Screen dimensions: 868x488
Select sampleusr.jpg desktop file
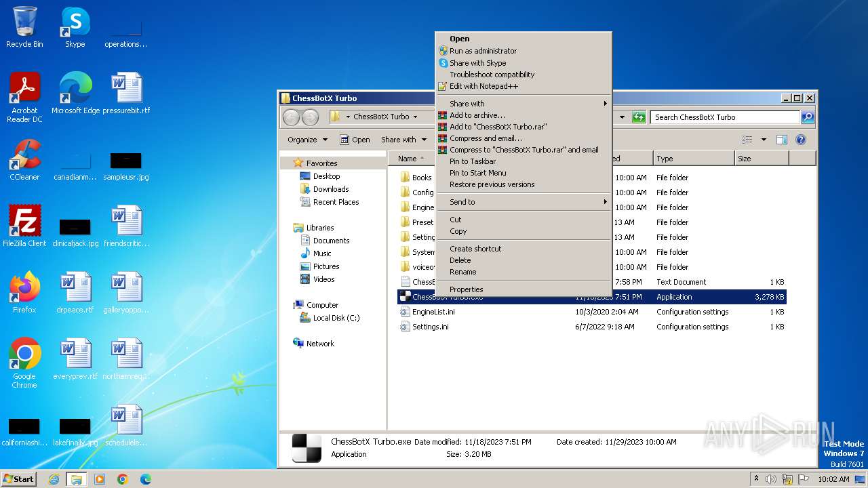(126, 166)
